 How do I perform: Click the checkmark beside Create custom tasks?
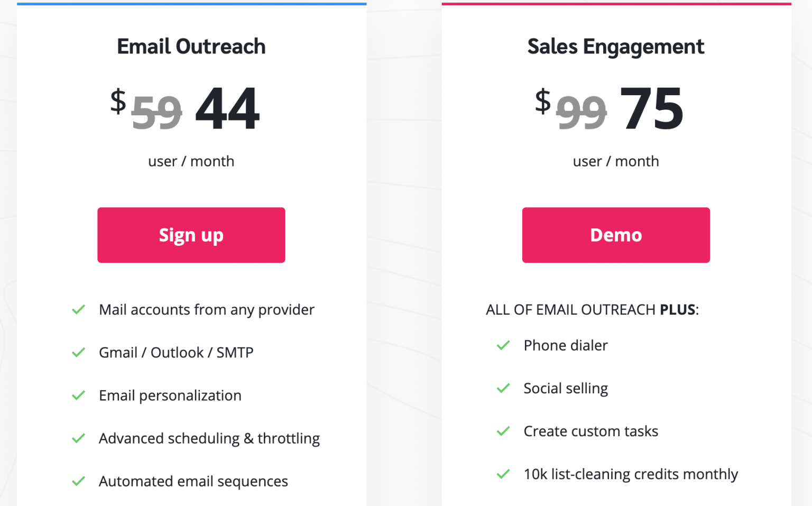coord(503,431)
